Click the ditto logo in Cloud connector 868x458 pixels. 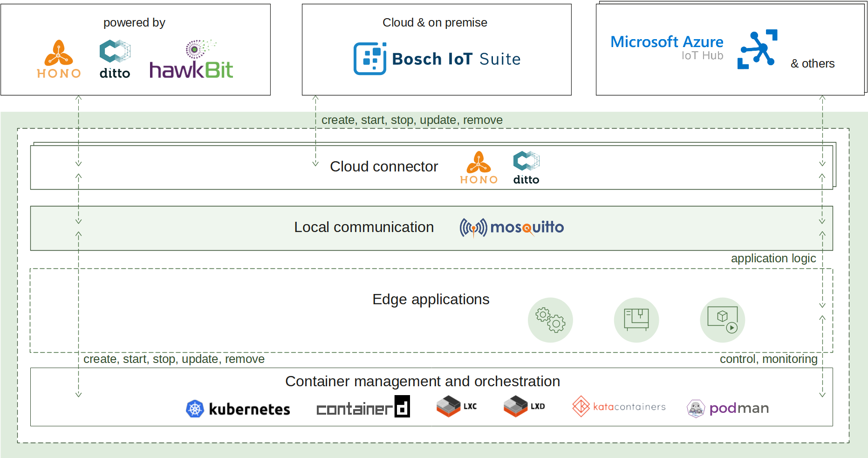(x=526, y=168)
